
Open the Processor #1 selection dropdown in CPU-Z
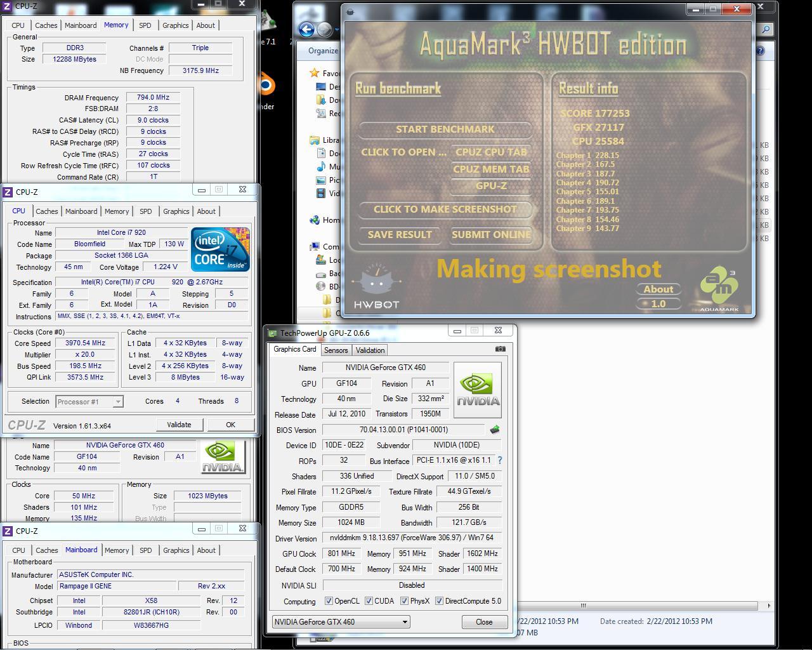pos(89,402)
